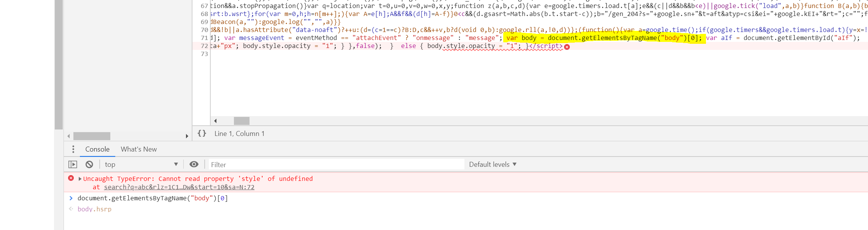Click the document.getElementsByTagName console input entry
The height and width of the screenshot is (230, 868).
point(153,198)
